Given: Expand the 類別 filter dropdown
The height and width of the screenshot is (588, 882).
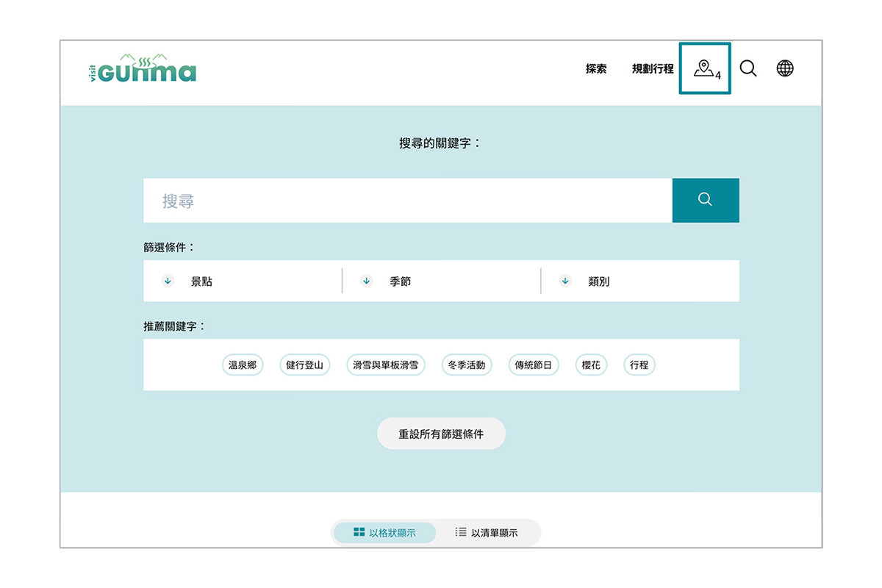Looking at the screenshot, I should (x=640, y=281).
